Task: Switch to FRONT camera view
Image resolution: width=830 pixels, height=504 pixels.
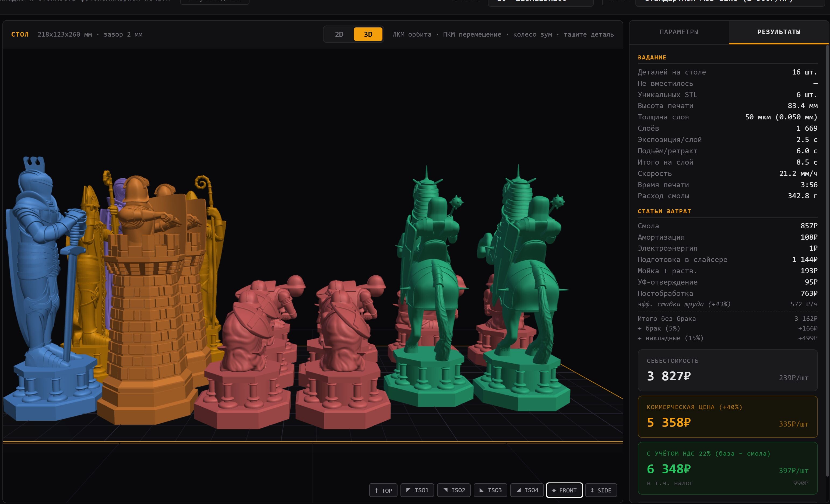Action: (x=564, y=490)
